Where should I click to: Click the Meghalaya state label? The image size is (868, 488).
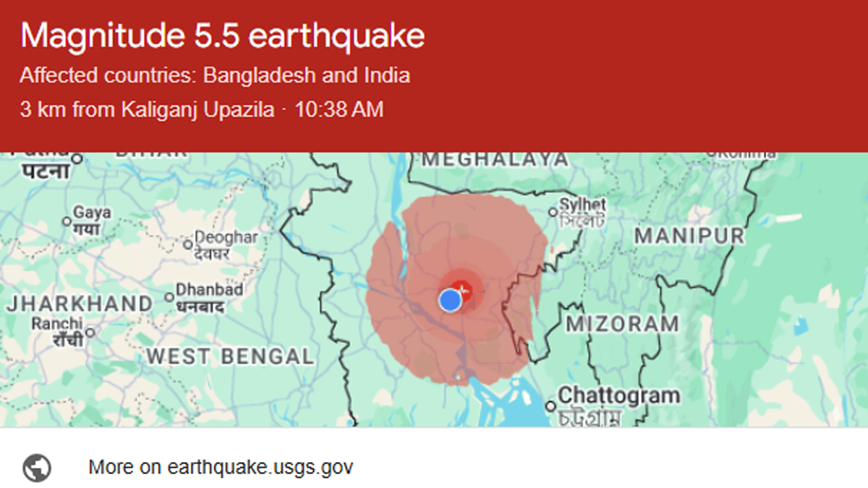click(495, 159)
